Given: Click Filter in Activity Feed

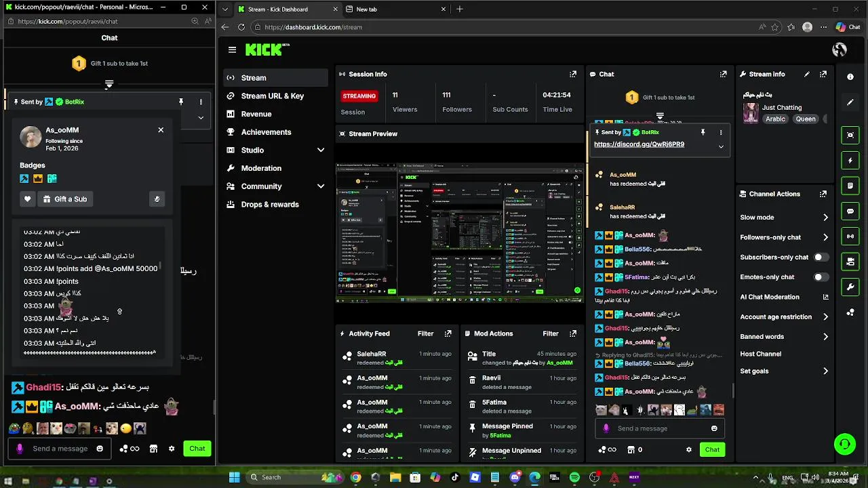Looking at the screenshot, I should coord(425,333).
